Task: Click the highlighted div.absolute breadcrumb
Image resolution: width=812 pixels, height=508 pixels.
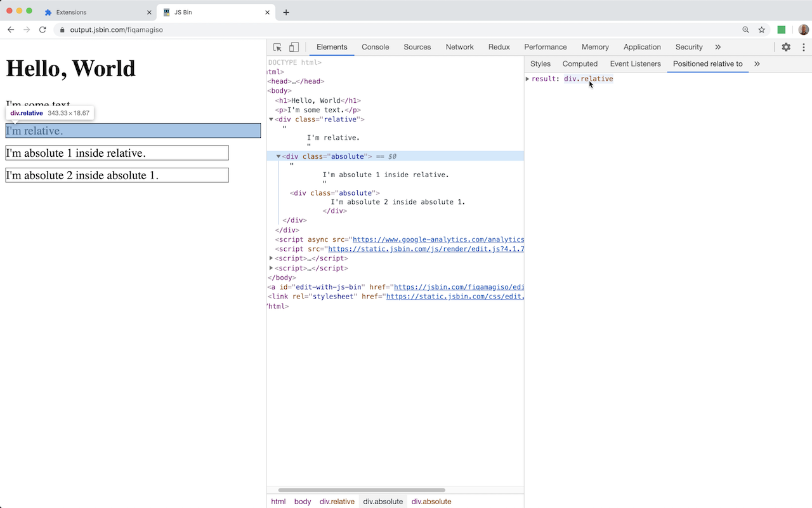Action: [383, 502]
